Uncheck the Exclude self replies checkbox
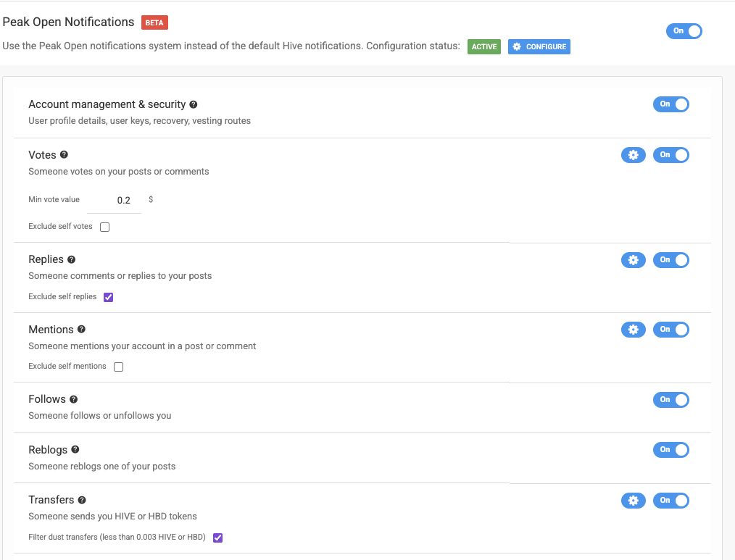The height and width of the screenshot is (560, 735). (x=109, y=297)
